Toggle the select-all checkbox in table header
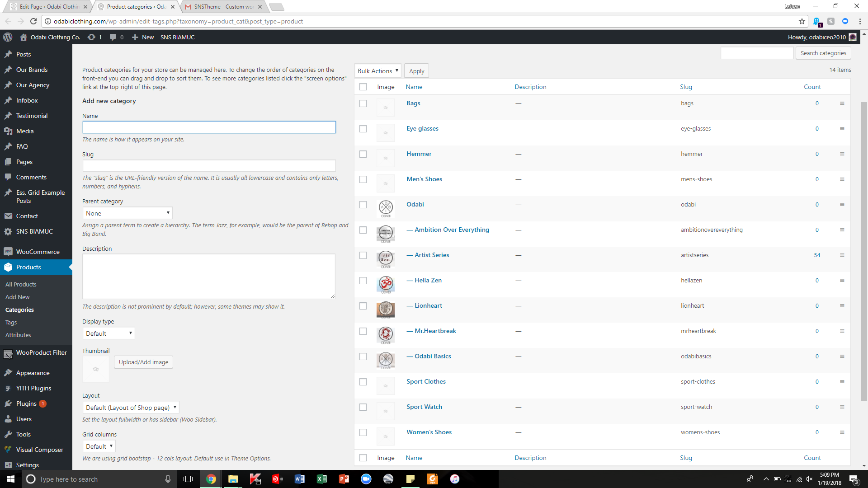 coord(363,87)
